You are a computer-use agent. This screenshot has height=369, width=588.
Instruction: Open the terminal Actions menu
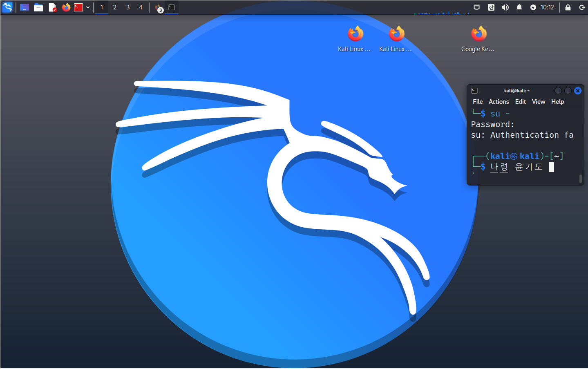[x=499, y=102]
